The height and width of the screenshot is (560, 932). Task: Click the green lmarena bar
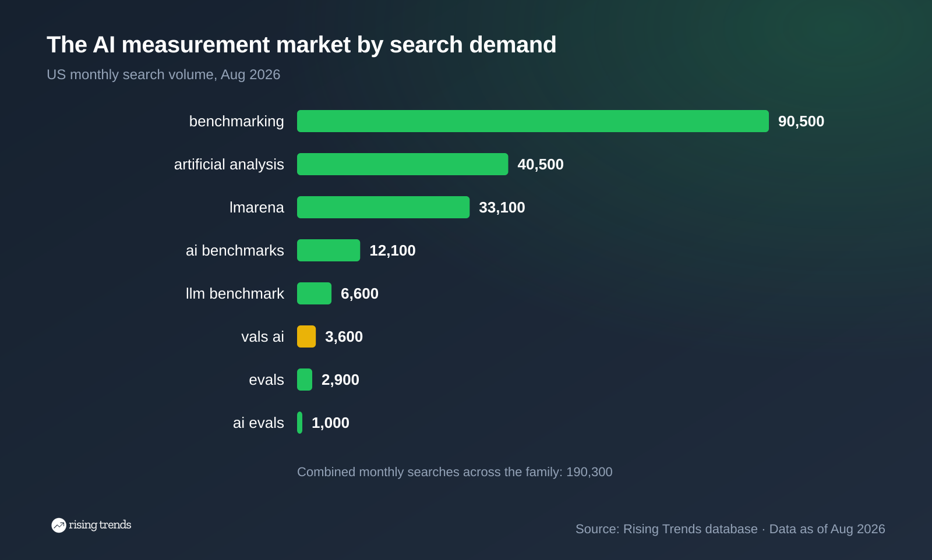click(x=383, y=207)
